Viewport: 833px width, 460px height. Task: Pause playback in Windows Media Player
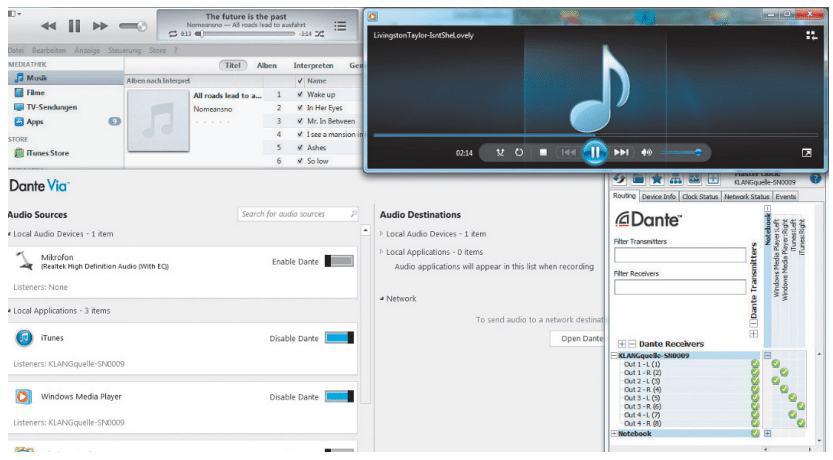click(x=594, y=152)
